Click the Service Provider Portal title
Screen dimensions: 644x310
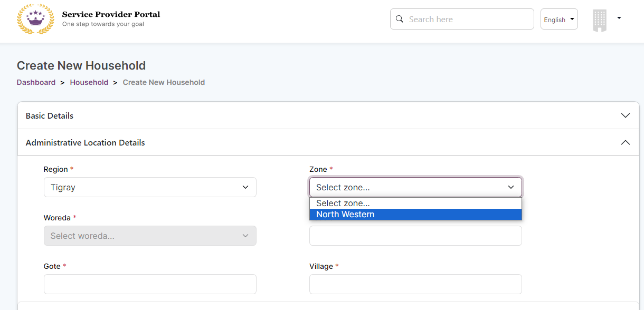pyautogui.click(x=111, y=14)
